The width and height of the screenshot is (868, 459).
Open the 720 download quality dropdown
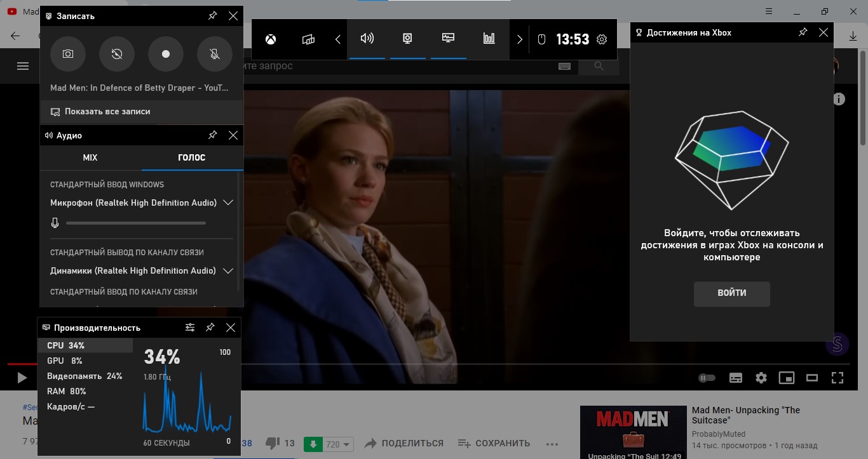[x=339, y=444]
